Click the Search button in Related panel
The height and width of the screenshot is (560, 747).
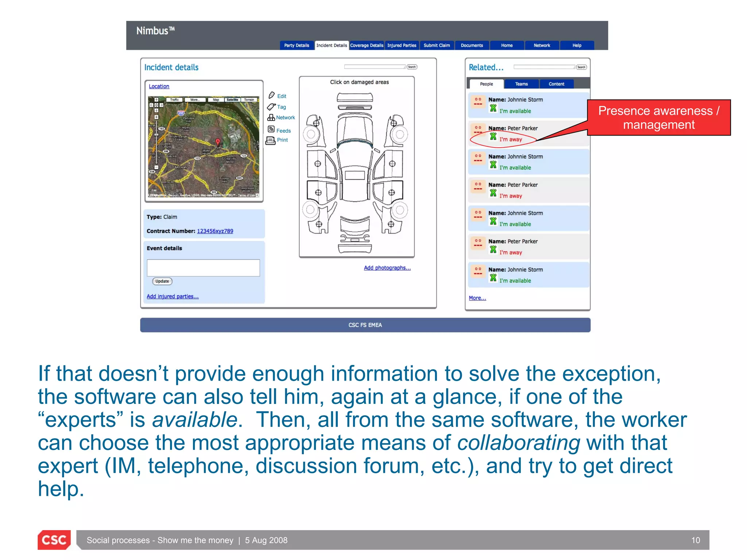[581, 67]
